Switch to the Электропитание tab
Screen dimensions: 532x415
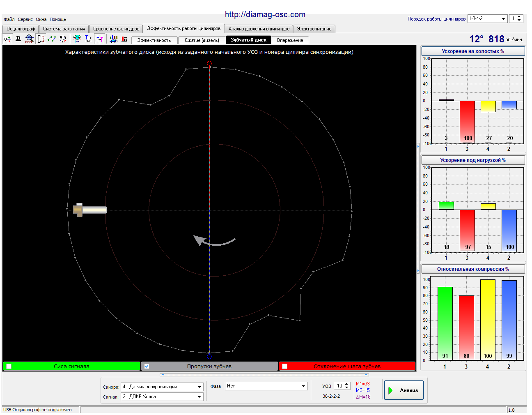point(314,29)
